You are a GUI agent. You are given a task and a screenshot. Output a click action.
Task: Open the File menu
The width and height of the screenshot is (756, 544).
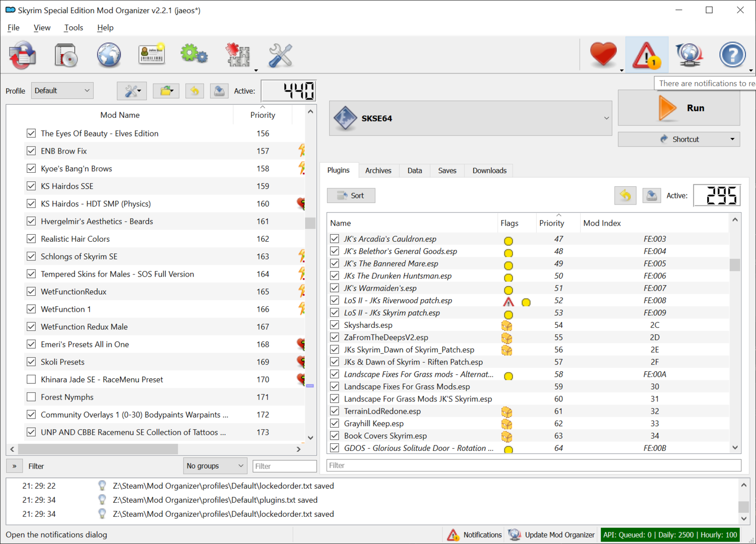coord(14,28)
